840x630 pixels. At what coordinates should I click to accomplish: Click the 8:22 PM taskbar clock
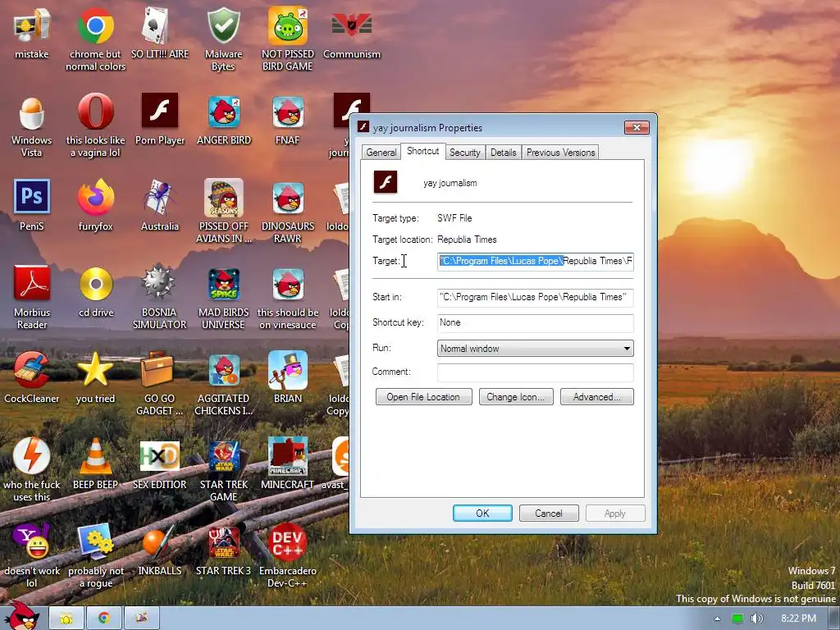point(798,619)
